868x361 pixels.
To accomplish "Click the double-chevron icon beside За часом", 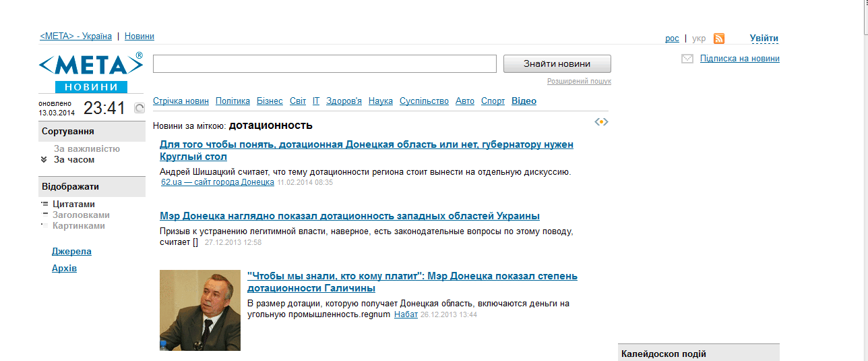I will [44, 160].
